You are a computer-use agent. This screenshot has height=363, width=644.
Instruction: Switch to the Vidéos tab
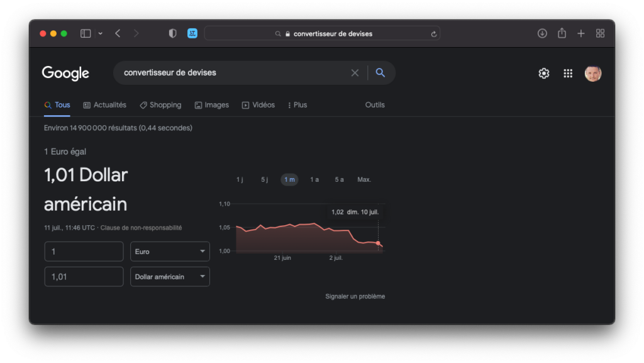click(258, 105)
